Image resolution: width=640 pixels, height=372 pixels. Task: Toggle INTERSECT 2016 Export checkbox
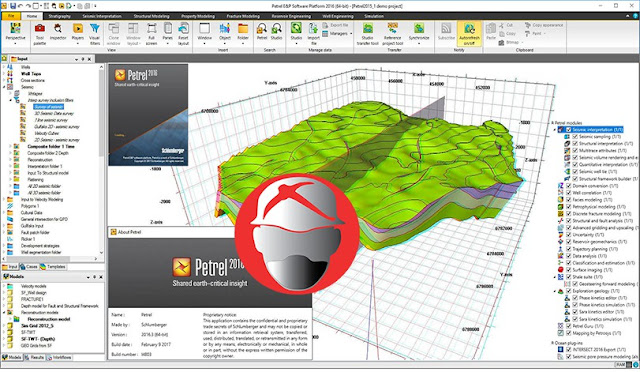click(569, 350)
